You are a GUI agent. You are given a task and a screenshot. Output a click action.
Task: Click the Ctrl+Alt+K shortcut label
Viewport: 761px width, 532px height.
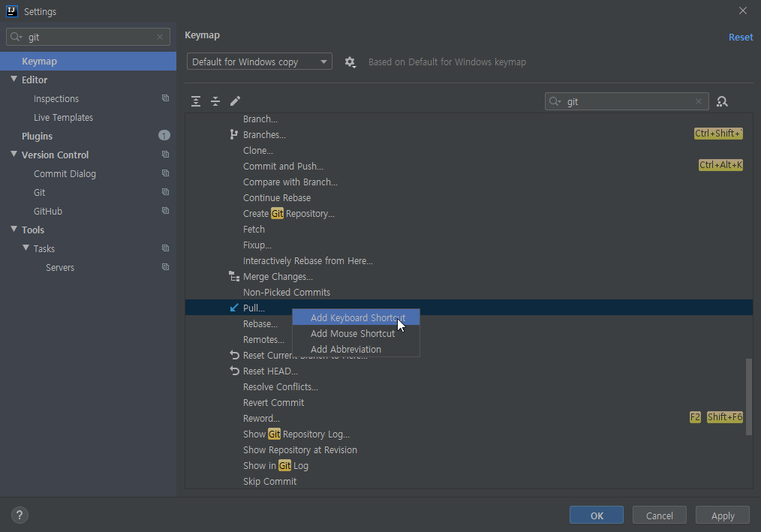pos(720,165)
